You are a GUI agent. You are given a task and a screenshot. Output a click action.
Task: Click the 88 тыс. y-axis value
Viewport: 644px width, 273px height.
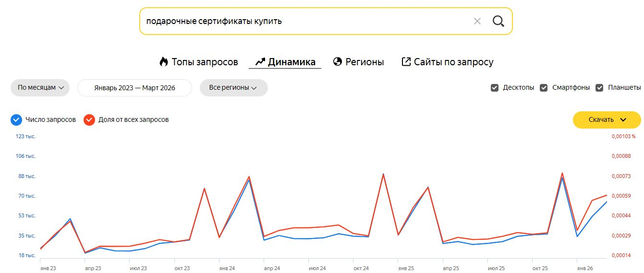pyautogui.click(x=27, y=176)
